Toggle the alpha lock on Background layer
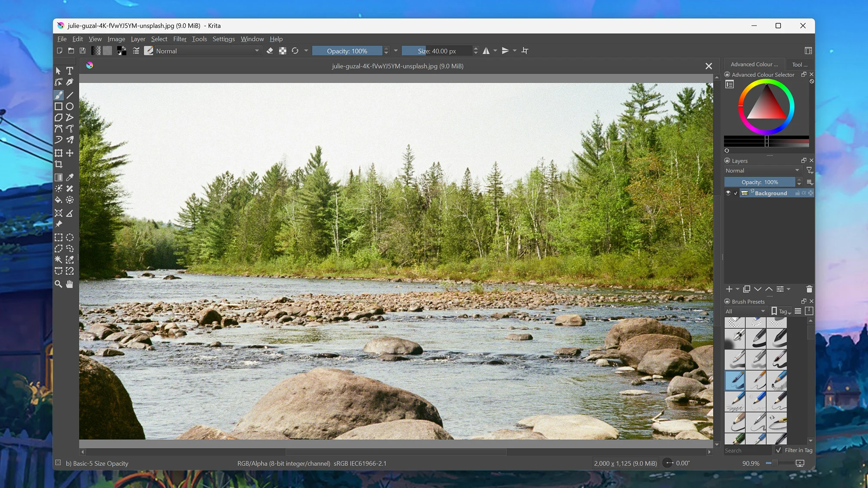 pyautogui.click(x=804, y=193)
